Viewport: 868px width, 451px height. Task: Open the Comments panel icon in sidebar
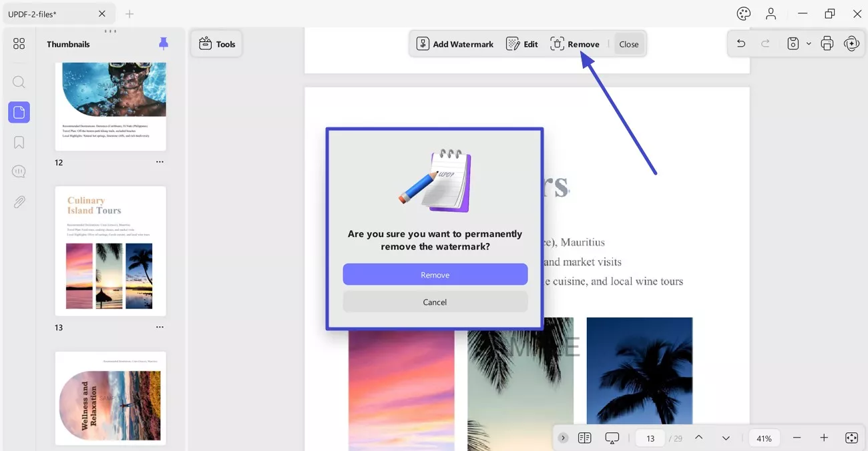pos(19,172)
